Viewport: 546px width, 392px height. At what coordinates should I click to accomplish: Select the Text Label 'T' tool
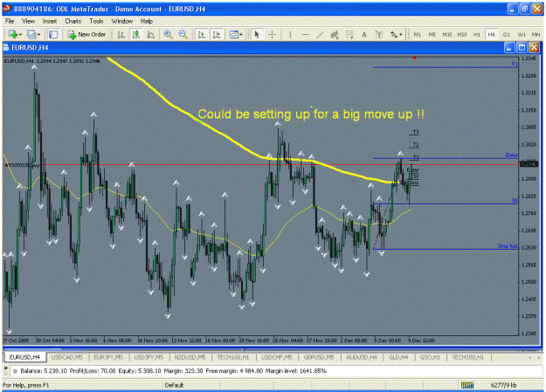tap(379, 34)
